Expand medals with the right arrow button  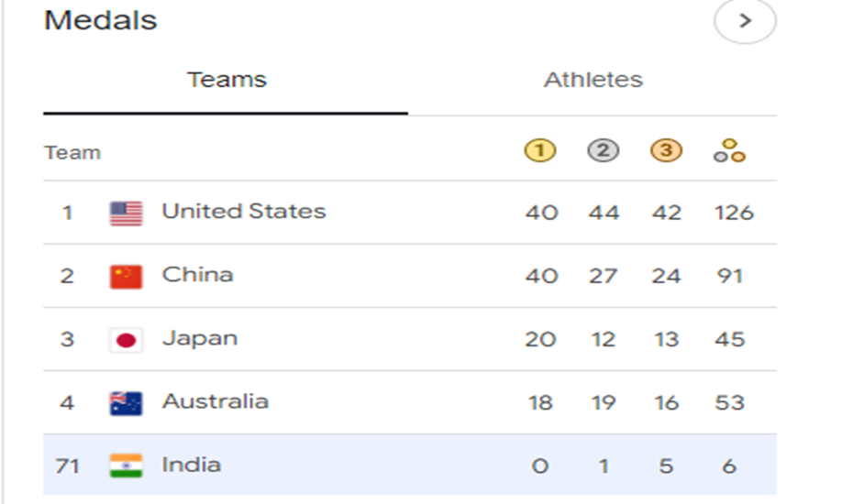[745, 21]
